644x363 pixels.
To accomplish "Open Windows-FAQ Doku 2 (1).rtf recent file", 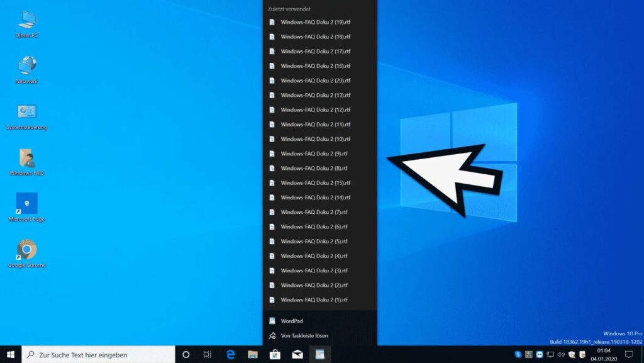I will click(x=314, y=300).
